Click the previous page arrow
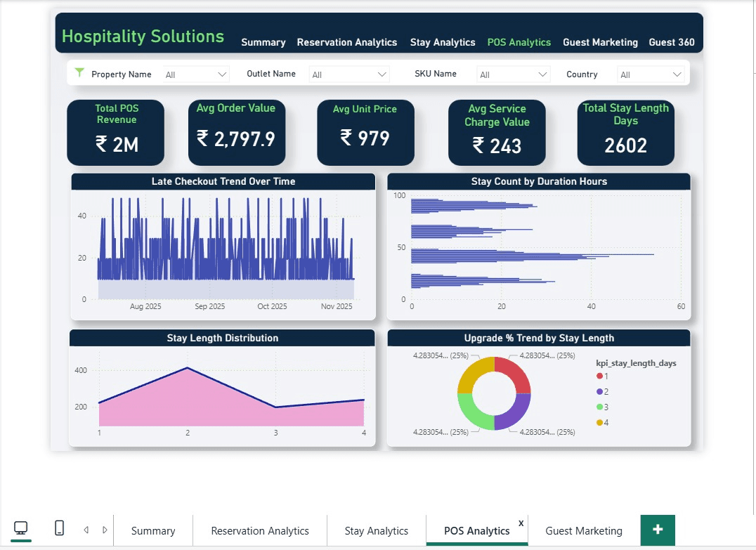 pos(86,530)
